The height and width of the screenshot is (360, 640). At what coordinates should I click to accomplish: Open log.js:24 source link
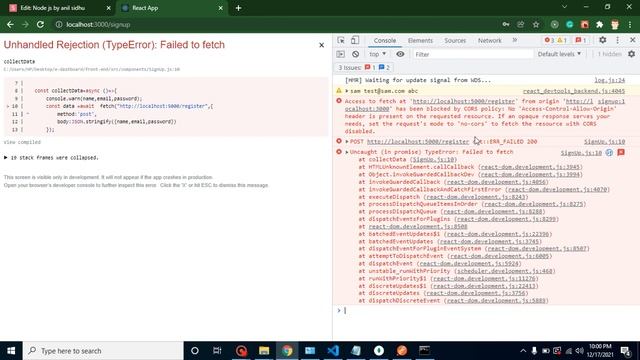tap(609, 80)
